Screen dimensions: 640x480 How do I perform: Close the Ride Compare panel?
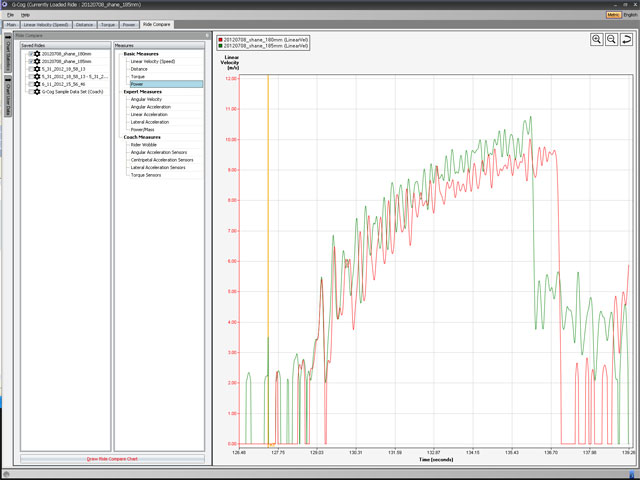tap(206, 35)
